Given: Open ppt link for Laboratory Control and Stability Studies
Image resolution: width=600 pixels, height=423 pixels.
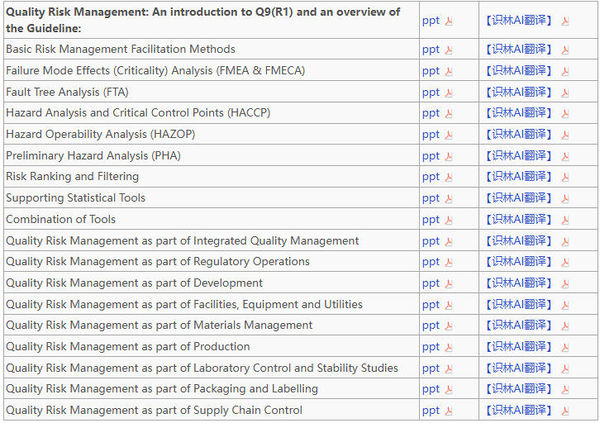Looking at the screenshot, I should pyautogui.click(x=430, y=368).
